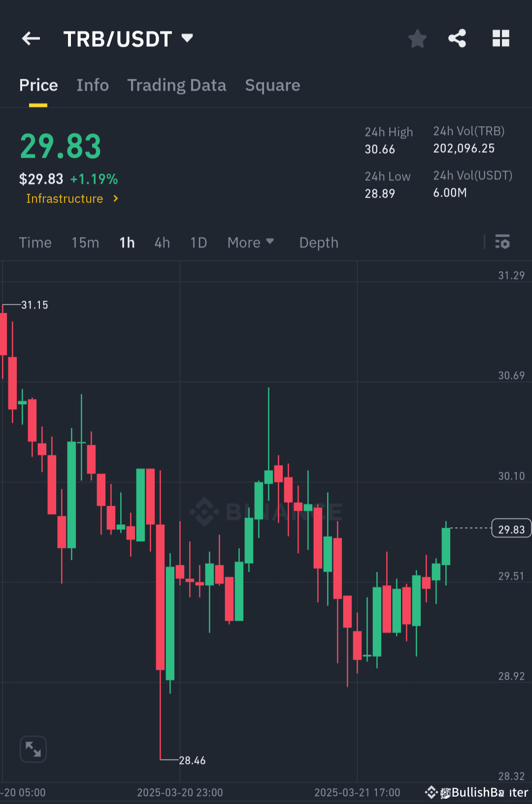Switch to the Info tab
Screen dimensions: 532x804
[93, 85]
